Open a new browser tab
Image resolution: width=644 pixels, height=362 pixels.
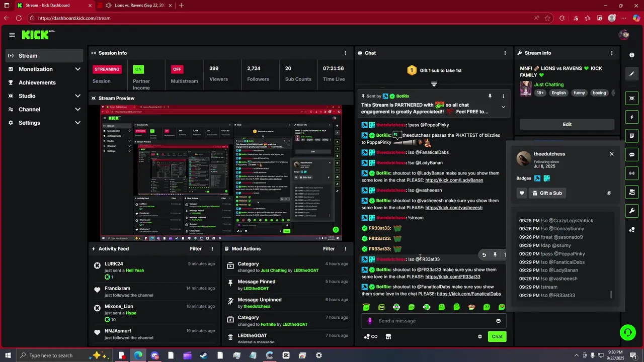click(x=181, y=6)
